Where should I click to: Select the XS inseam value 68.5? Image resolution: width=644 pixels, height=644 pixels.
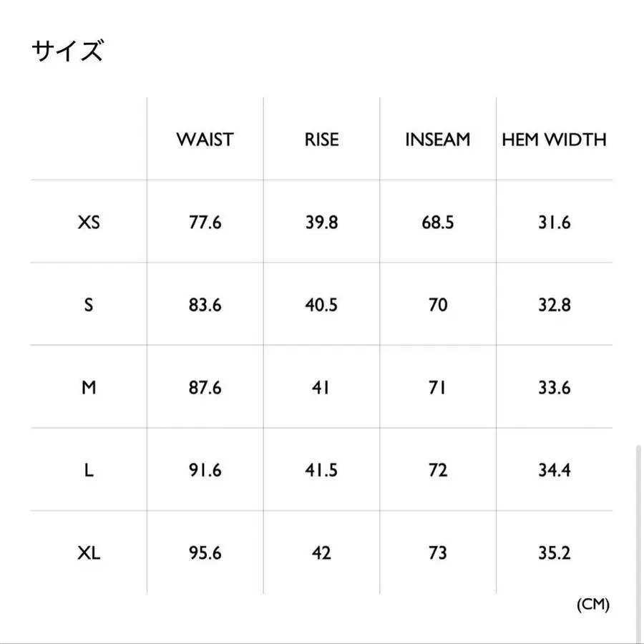click(x=437, y=223)
